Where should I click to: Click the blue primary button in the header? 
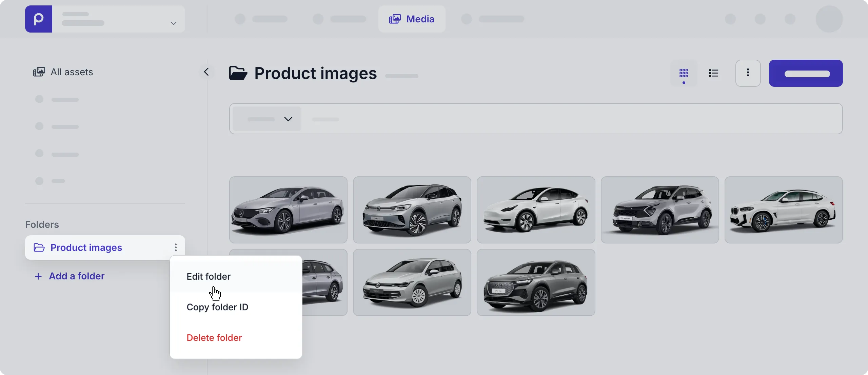coord(806,73)
